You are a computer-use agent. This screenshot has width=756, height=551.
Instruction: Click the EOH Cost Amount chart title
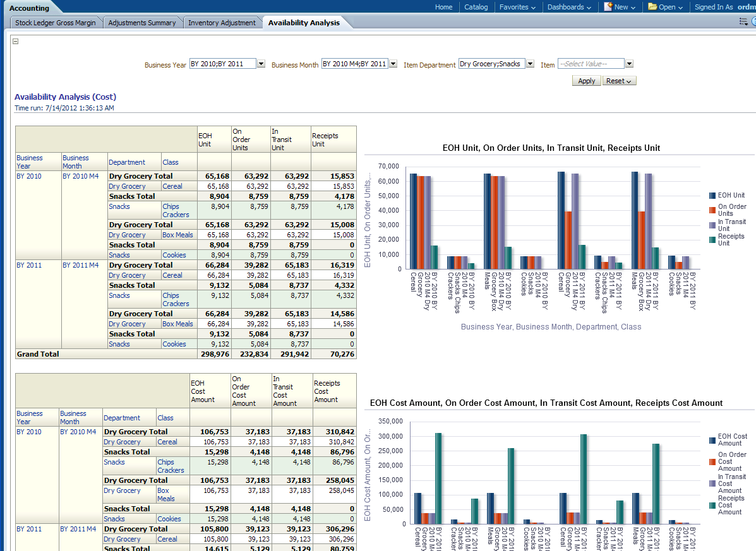pyautogui.click(x=546, y=403)
